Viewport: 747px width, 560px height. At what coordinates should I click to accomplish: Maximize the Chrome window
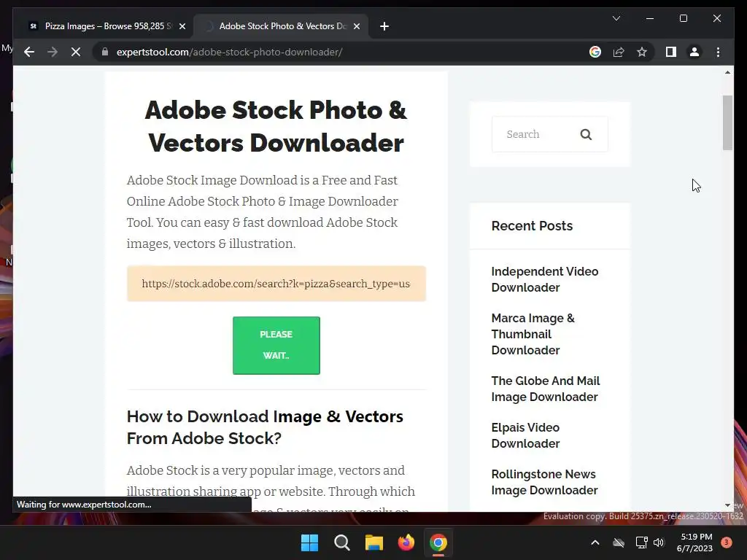tap(683, 18)
